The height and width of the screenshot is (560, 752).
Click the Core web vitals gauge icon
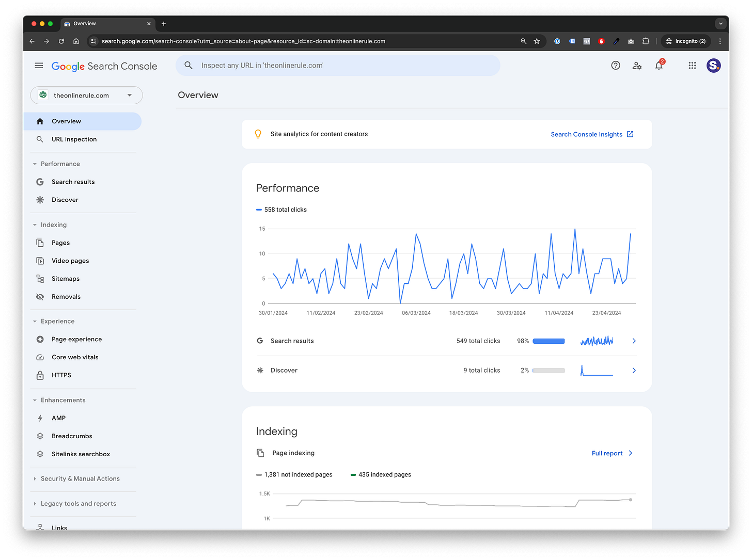tap(40, 357)
